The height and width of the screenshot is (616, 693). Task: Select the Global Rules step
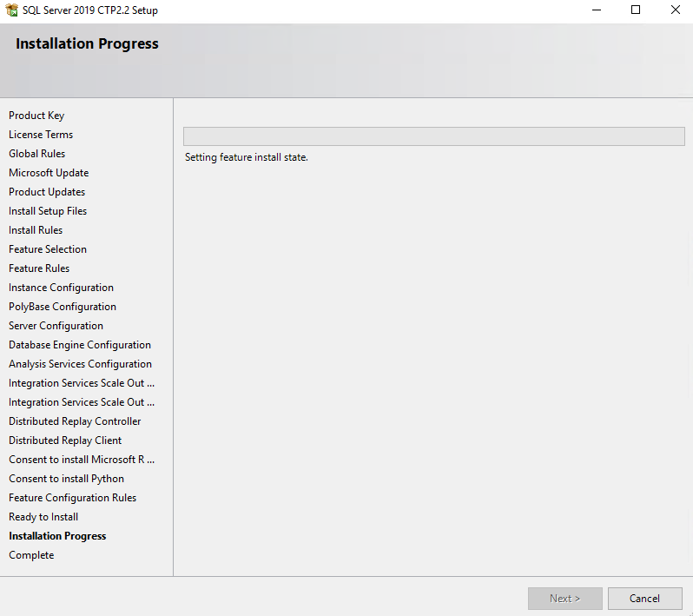[x=37, y=154]
